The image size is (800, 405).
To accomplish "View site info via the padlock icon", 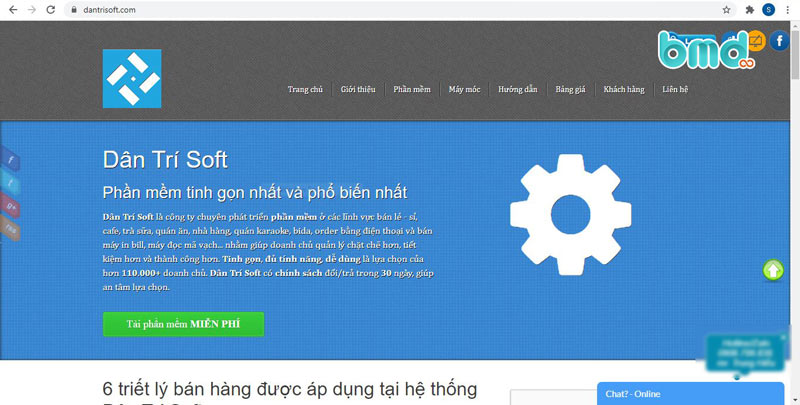I will pos(74,10).
